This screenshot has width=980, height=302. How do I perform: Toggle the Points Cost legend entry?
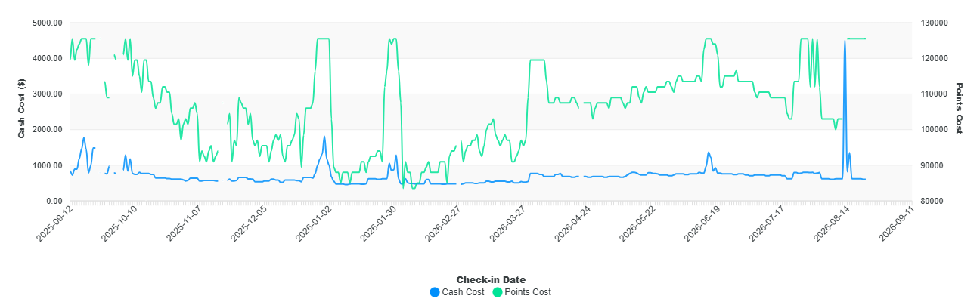pos(522,292)
